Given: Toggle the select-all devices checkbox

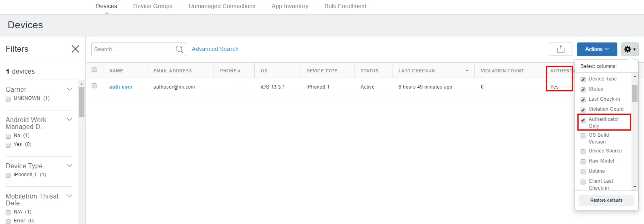Looking at the screenshot, I should [x=94, y=70].
